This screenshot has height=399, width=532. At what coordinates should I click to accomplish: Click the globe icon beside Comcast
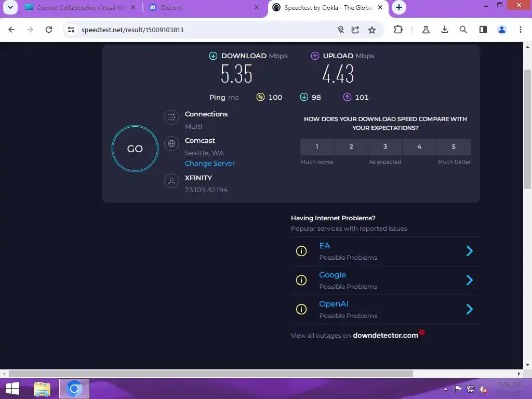tap(171, 143)
